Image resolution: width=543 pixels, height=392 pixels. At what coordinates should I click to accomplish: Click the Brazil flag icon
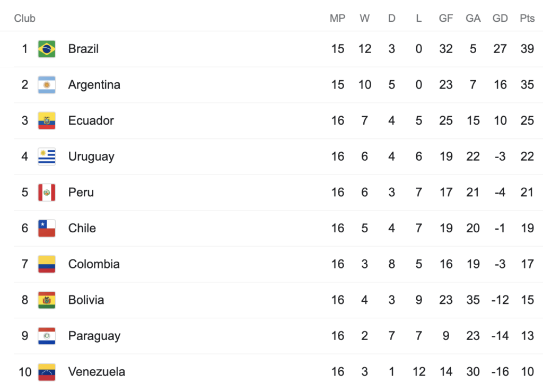tap(47, 49)
